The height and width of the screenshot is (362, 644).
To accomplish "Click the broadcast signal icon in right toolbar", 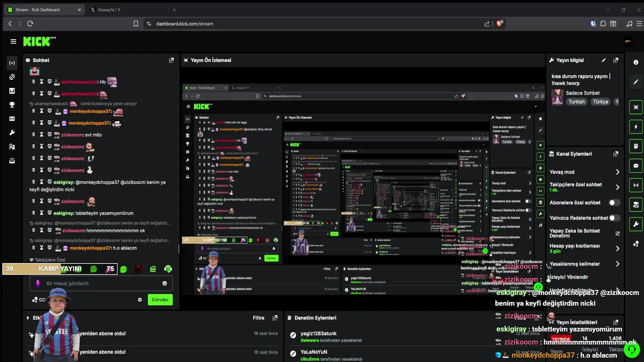I will click(x=636, y=185).
